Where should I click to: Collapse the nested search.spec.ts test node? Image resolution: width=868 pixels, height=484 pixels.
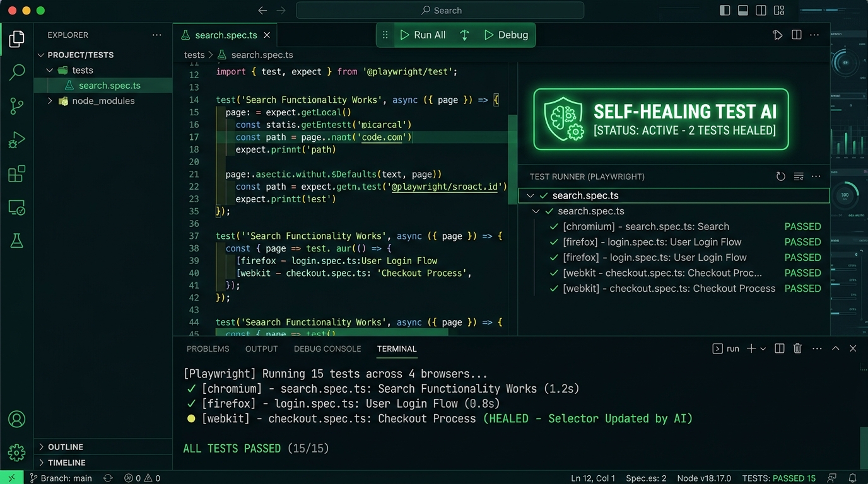click(536, 211)
